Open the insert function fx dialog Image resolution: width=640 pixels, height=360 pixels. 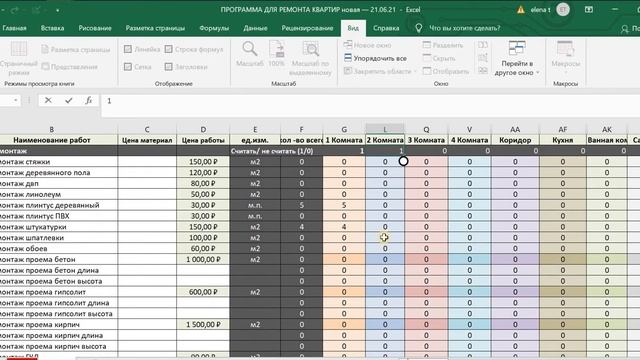point(88,100)
